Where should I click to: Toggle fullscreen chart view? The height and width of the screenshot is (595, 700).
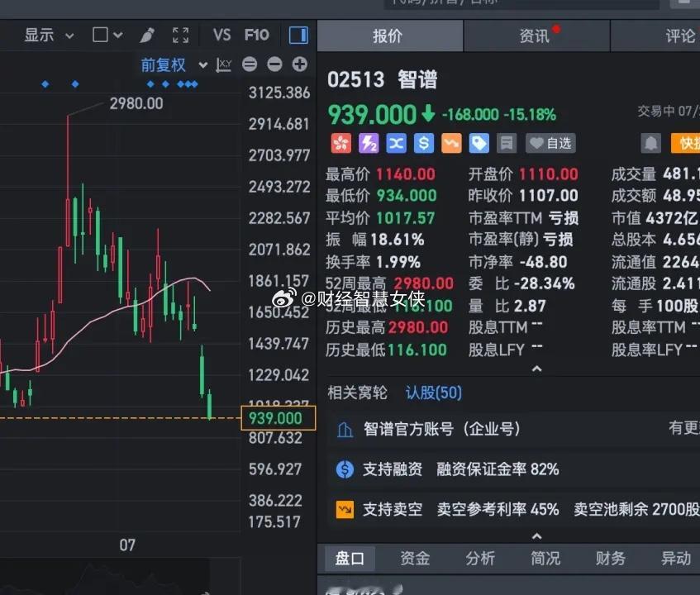(180, 35)
